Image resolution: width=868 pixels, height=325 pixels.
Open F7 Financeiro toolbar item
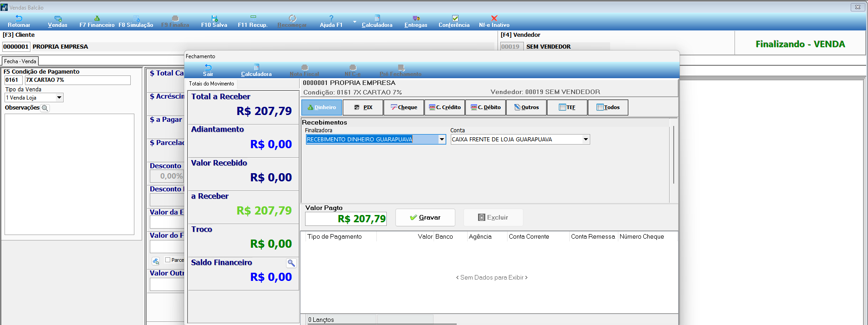[x=97, y=21]
